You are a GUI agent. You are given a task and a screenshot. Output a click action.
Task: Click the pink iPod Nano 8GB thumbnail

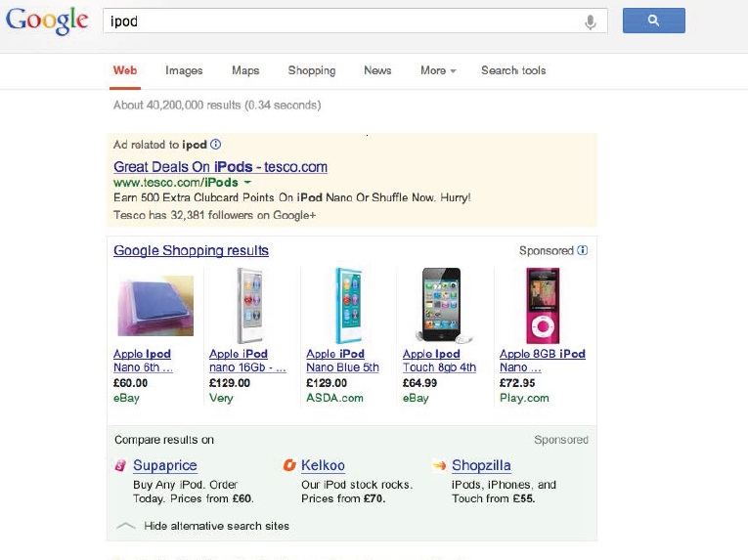(x=543, y=305)
